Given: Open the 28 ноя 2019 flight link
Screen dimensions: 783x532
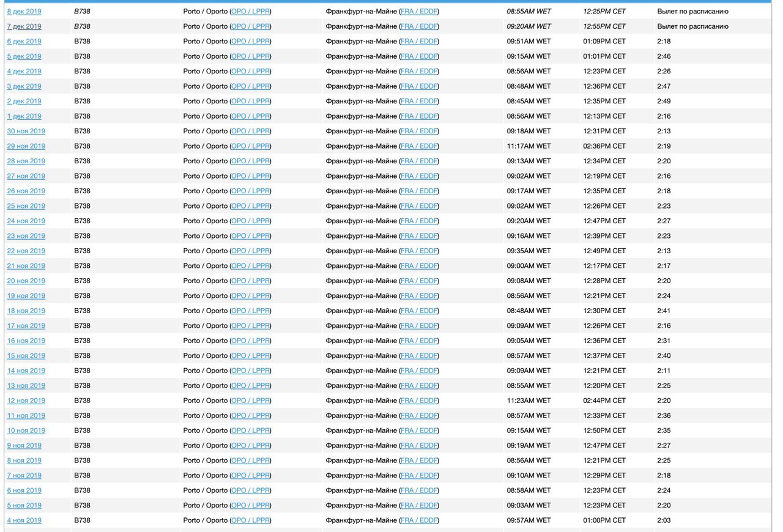Looking at the screenshot, I should [x=26, y=161].
